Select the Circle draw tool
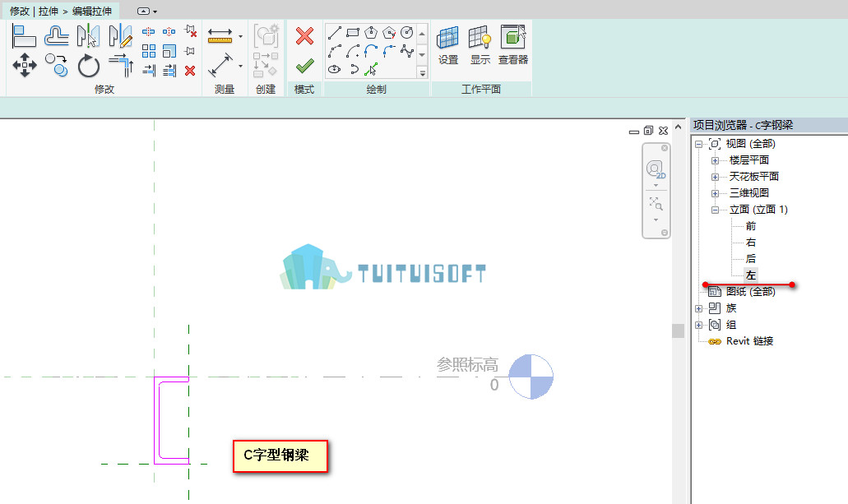Viewport: 848px width, 504px height. [406, 32]
